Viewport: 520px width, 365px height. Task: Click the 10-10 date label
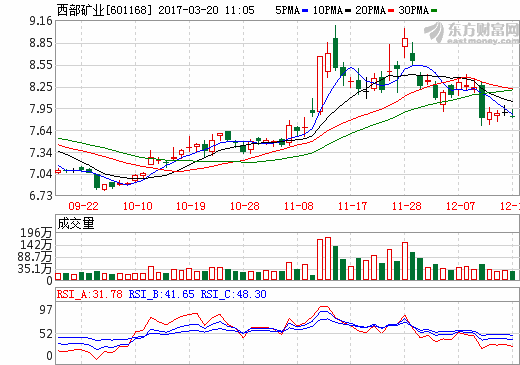[x=137, y=206]
